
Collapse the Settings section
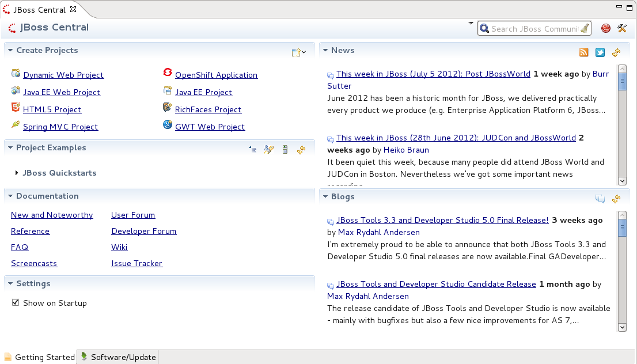pos(10,283)
